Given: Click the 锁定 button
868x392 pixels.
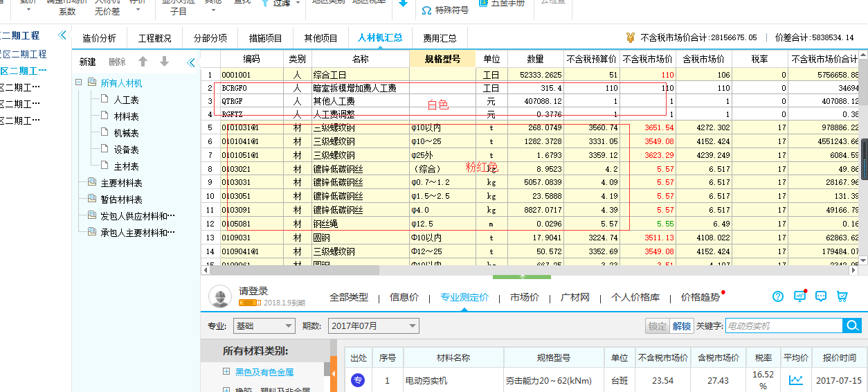Looking at the screenshot, I should 658,326.
